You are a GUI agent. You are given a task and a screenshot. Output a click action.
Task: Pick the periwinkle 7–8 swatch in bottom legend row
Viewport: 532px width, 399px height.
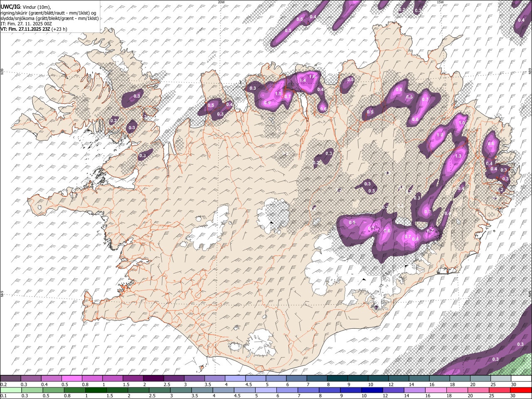click(308, 390)
